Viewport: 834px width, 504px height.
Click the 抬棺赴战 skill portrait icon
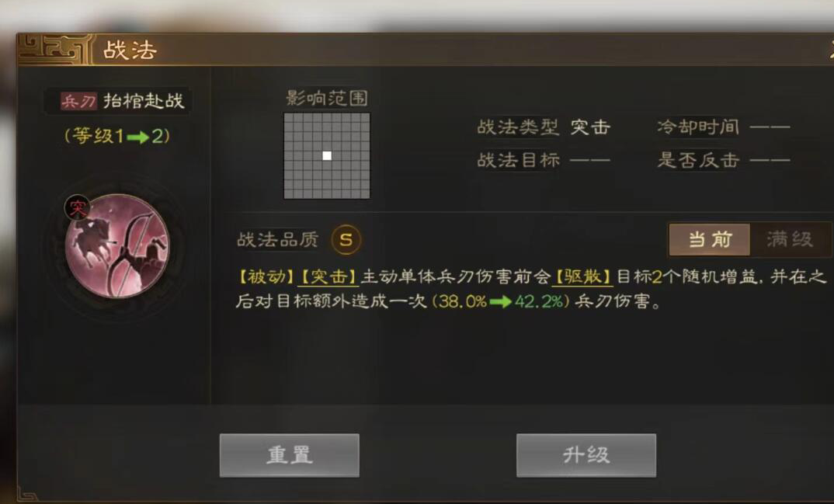pos(117,246)
